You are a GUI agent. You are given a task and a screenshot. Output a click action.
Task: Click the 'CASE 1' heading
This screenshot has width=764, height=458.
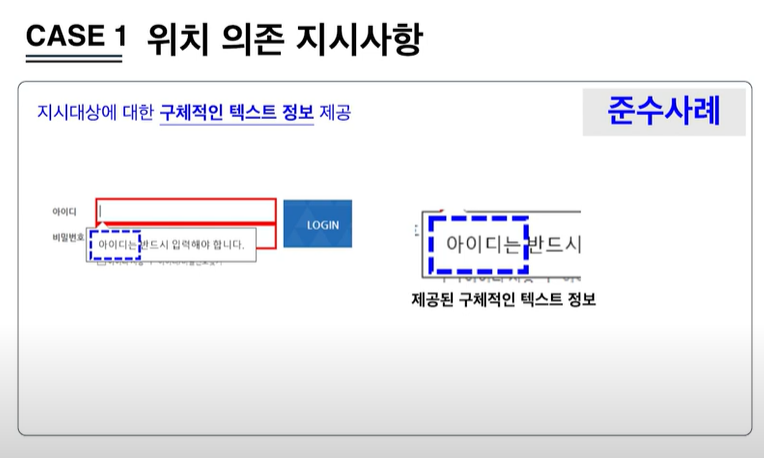click(x=76, y=37)
